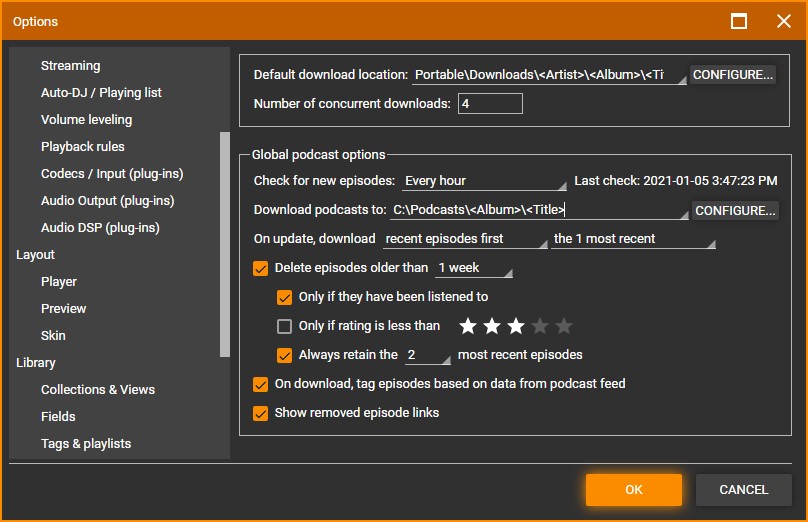The image size is (808, 522).
Task: Click OK to confirm options
Action: (633, 490)
